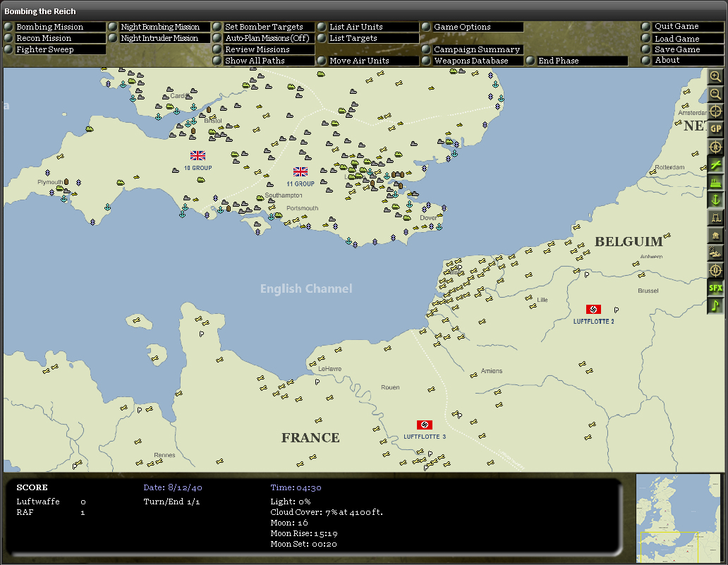Toggle music with the note icon

pyautogui.click(x=715, y=305)
